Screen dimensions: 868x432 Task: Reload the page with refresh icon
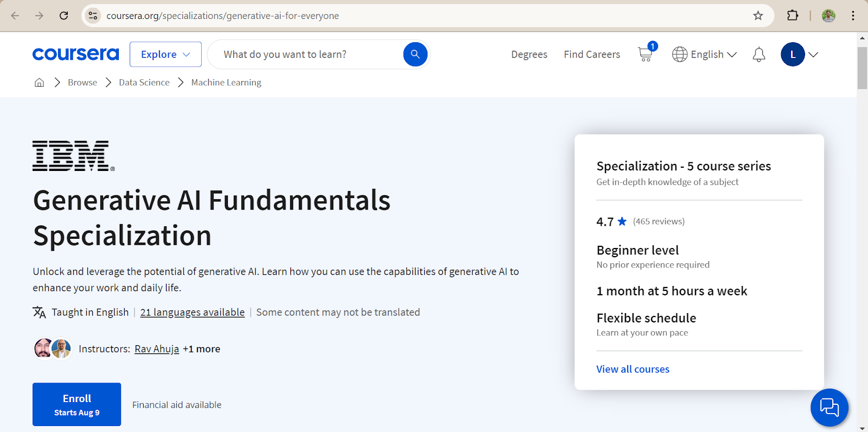[64, 16]
